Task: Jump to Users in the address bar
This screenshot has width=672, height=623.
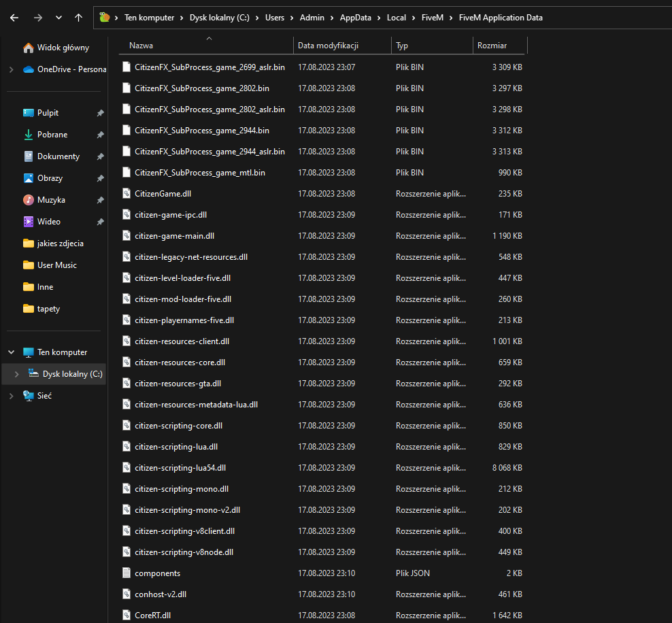Action: [275, 18]
